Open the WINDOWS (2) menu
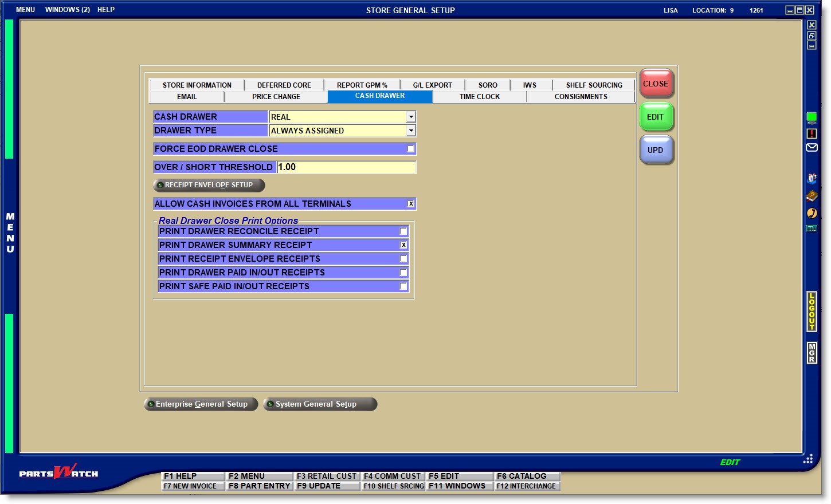This screenshot has height=504, width=831. 68,10
